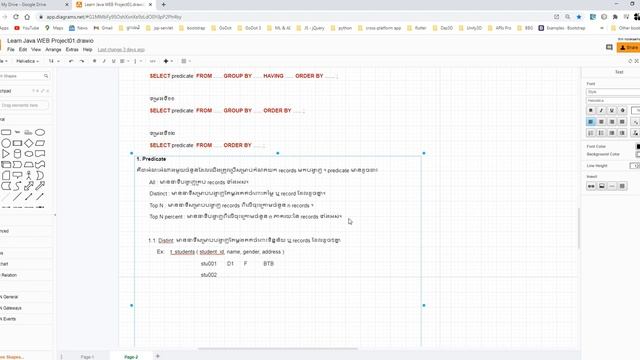The width and height of the screenshot is (640, 360).
Task: Toggle italic in the Text panel
Action: pyautogui.click(x=601, y=110)
